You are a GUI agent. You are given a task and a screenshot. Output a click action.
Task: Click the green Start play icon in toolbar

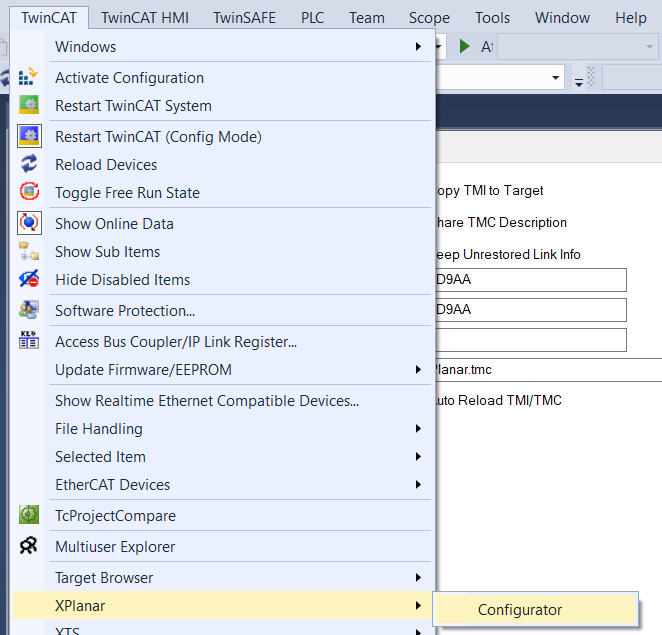pos(464,46)
